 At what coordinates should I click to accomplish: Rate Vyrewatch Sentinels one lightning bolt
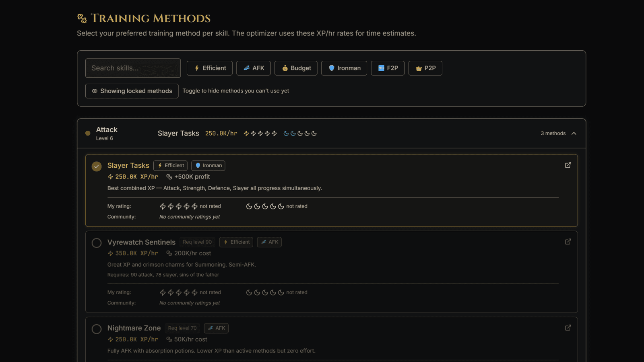coord(163,292)
